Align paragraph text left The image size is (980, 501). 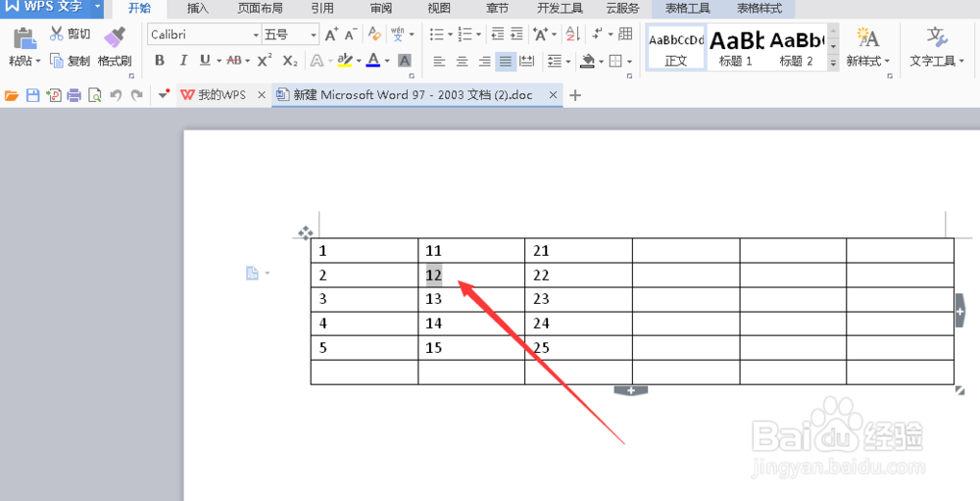(x=439, y=62)
